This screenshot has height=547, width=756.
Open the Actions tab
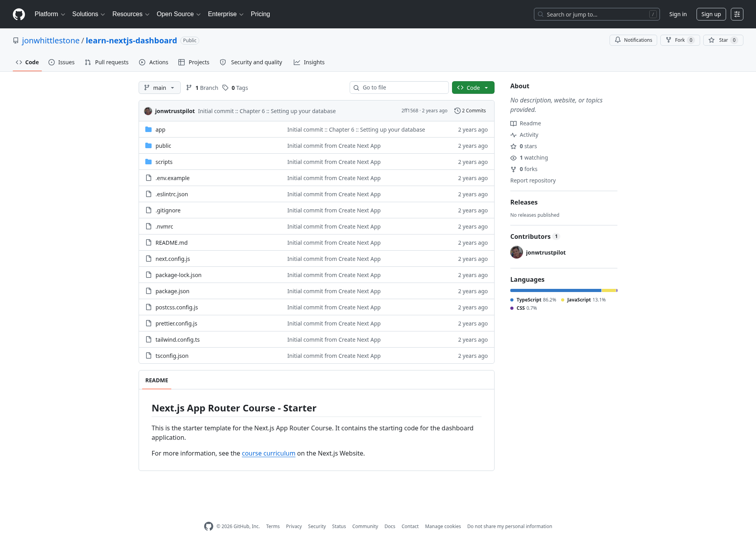coord(154,62)
